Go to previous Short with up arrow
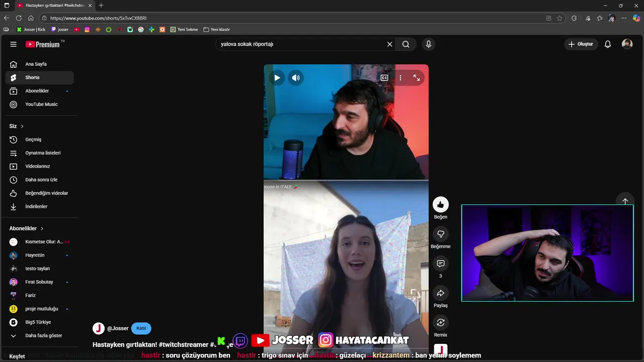Viewport: 644px width, 362px height. click(625, 201)
